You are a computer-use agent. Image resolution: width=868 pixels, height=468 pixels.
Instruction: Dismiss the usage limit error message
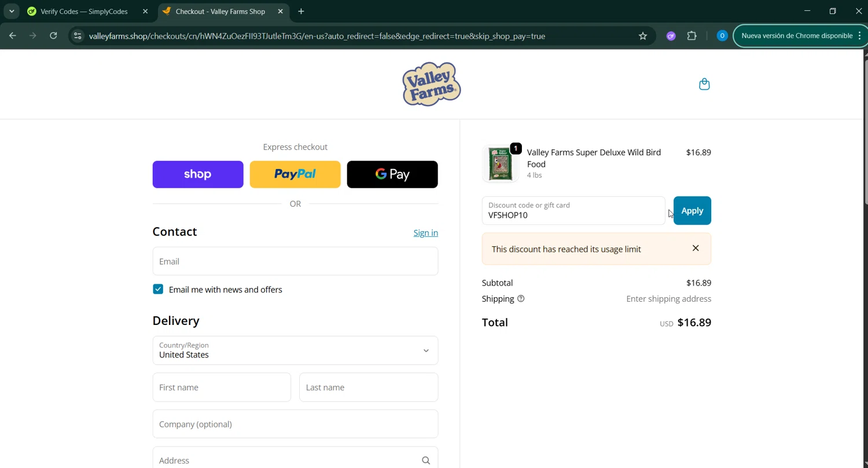tap(696, 248)
